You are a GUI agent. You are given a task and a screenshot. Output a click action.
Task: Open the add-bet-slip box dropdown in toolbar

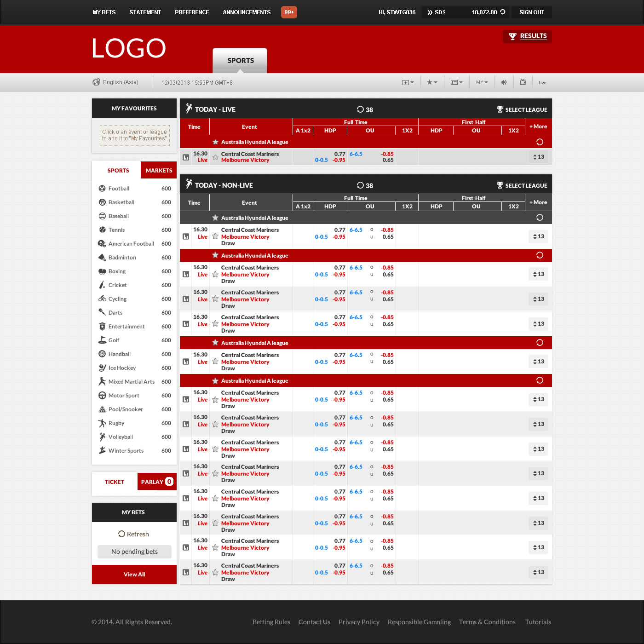(x=408, y=82)
